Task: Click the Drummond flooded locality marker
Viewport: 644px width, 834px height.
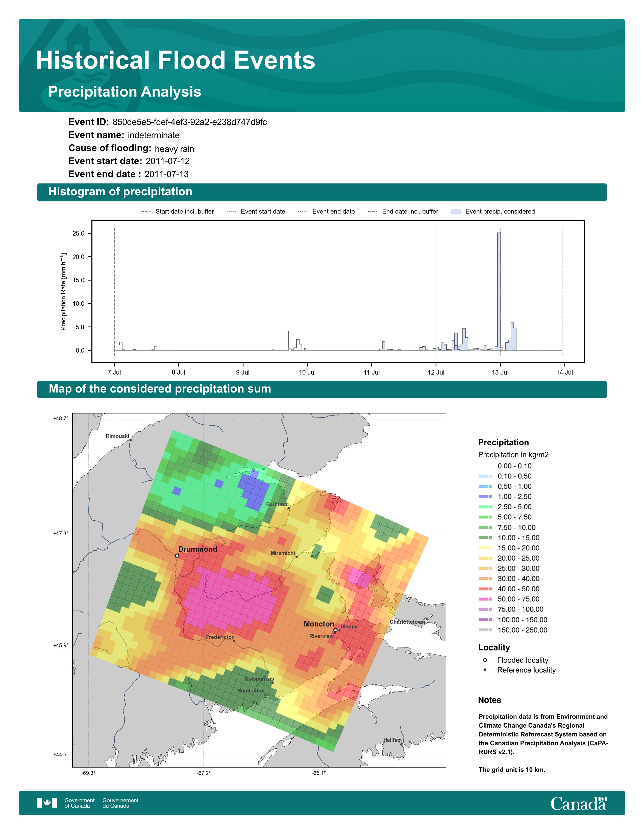Action: [x=177, y=555]
